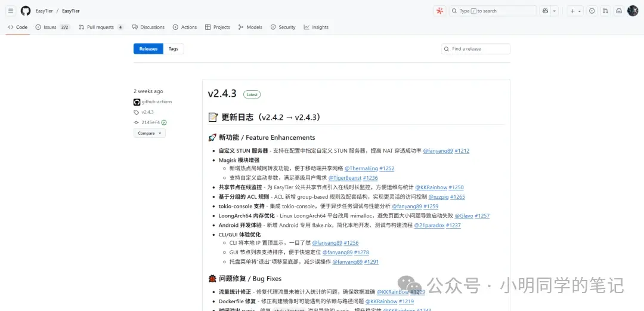
Task: Open mention @xzzpig
Action: pyautogui.click(x=439, y=197)
